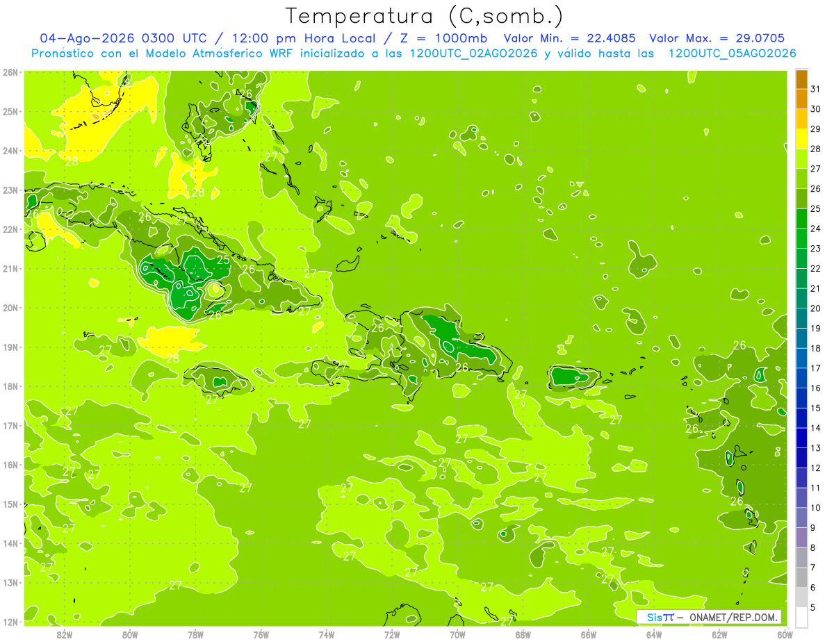Click the 22N latitude axis label
This screenshot has height=644, width=834.
(10, 229)
